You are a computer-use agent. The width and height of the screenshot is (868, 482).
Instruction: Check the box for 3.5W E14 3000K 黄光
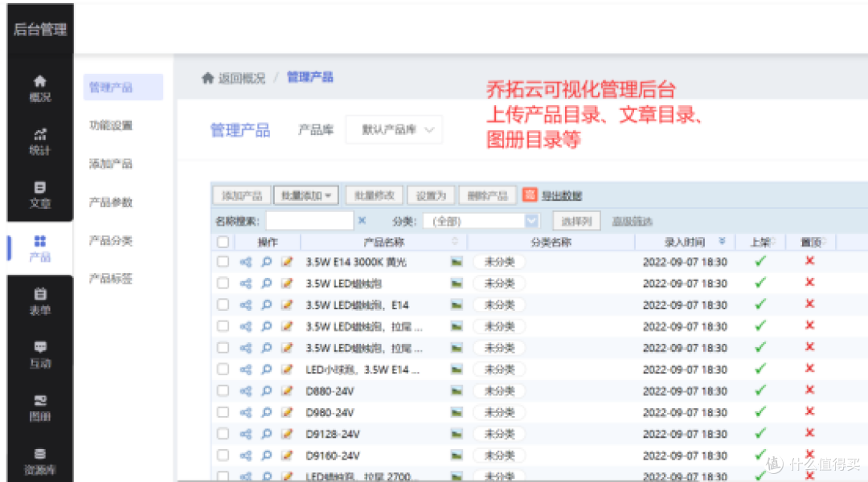(x=223, y=262)
